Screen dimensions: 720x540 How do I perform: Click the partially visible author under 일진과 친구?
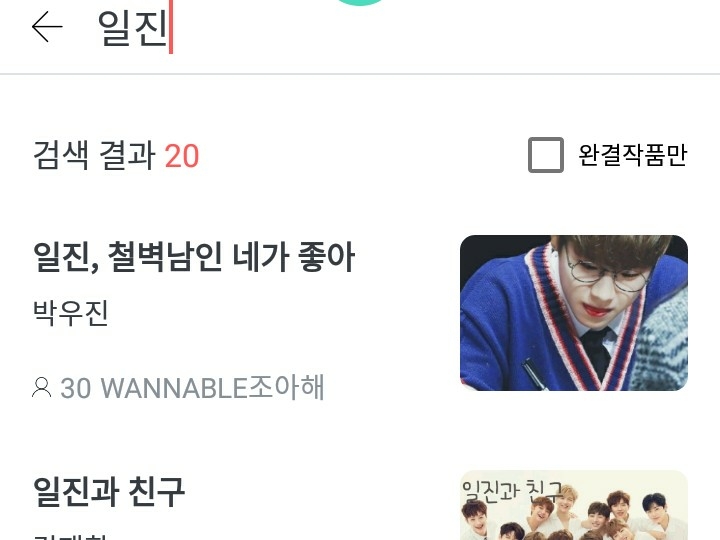click(70, 537)
